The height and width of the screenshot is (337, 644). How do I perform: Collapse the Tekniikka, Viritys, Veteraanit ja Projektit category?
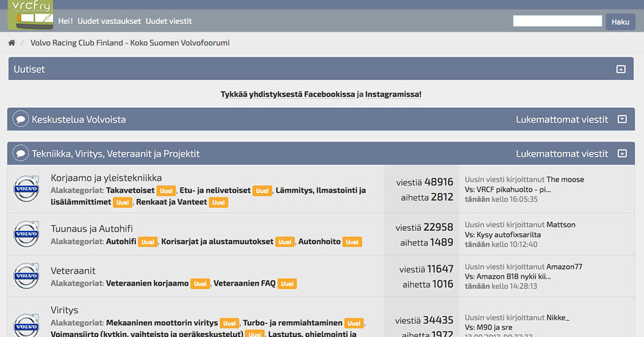pos(622,153)
